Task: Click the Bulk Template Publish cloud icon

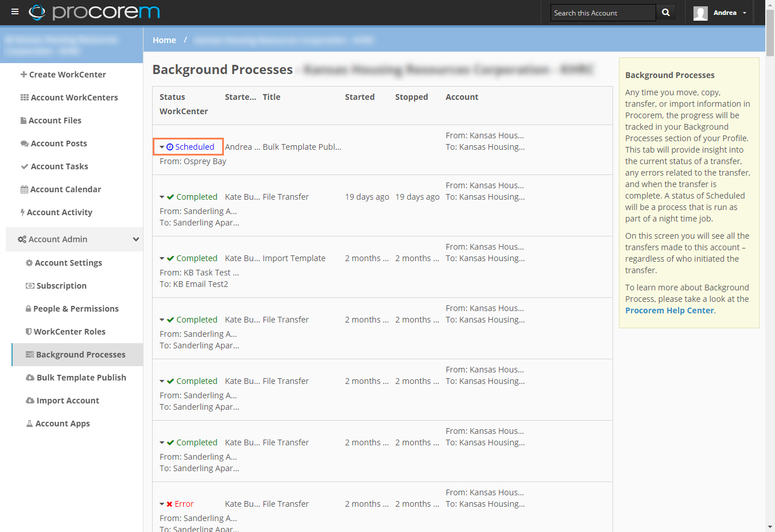Action: pos(30,378)
